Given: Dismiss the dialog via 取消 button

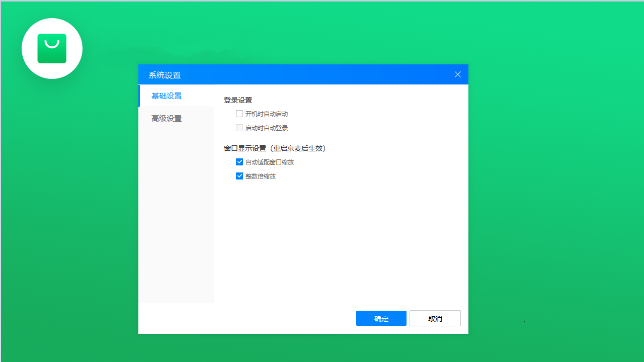Looking at the screenshot, I should [435, 318].
